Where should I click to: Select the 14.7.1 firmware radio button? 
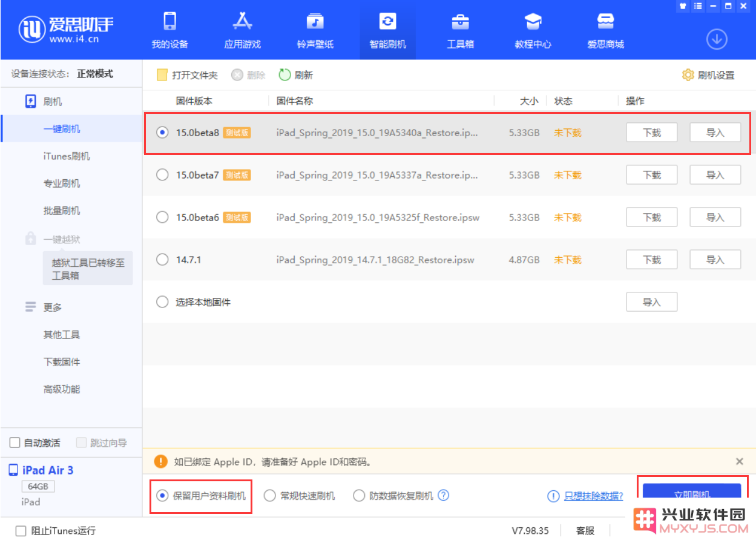click(x=162, y=260)
